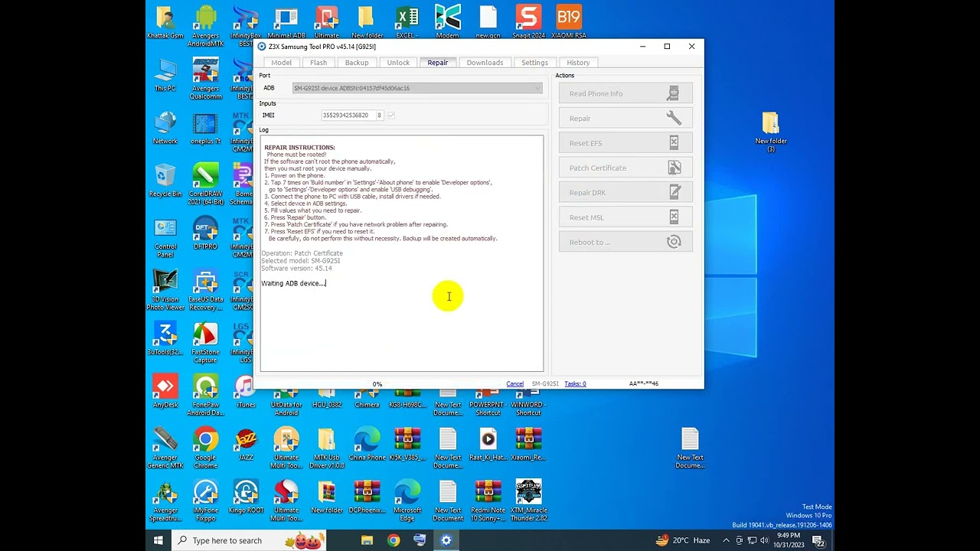Open the Unlock tab
The image size is (980, 551).
pyautogui.click(x=398, y=63)
